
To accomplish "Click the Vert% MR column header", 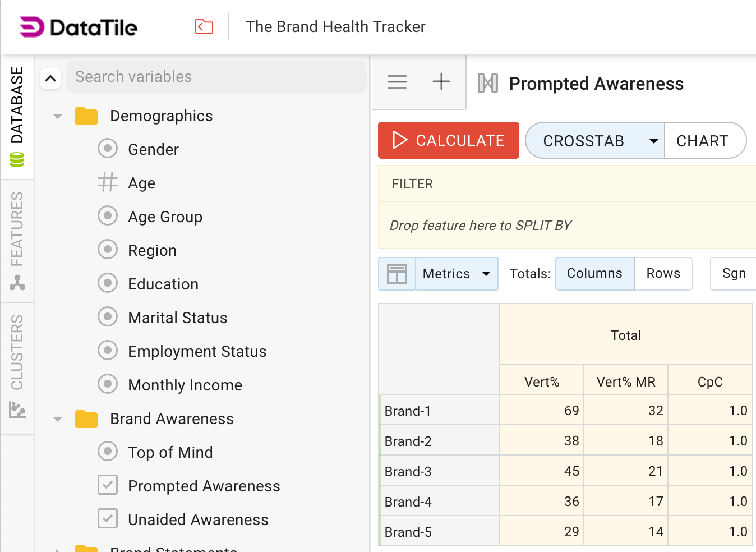I will click(626, 380).
